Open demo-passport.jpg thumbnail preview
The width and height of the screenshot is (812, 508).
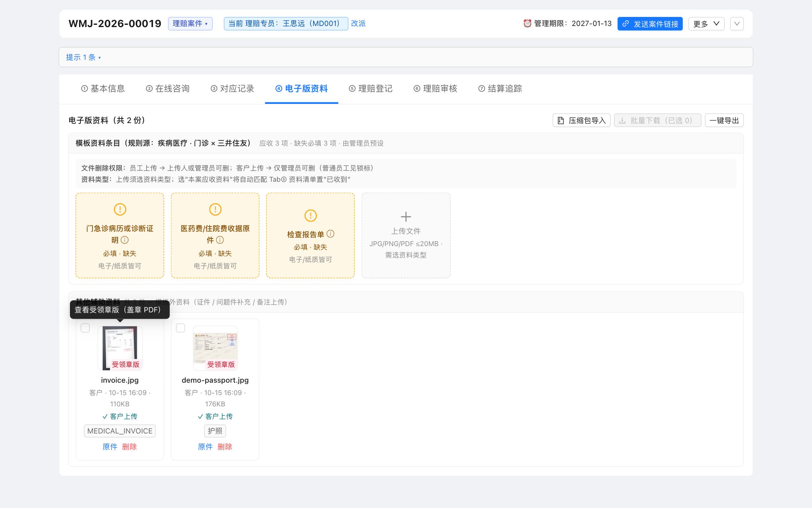tap(215, 348)
